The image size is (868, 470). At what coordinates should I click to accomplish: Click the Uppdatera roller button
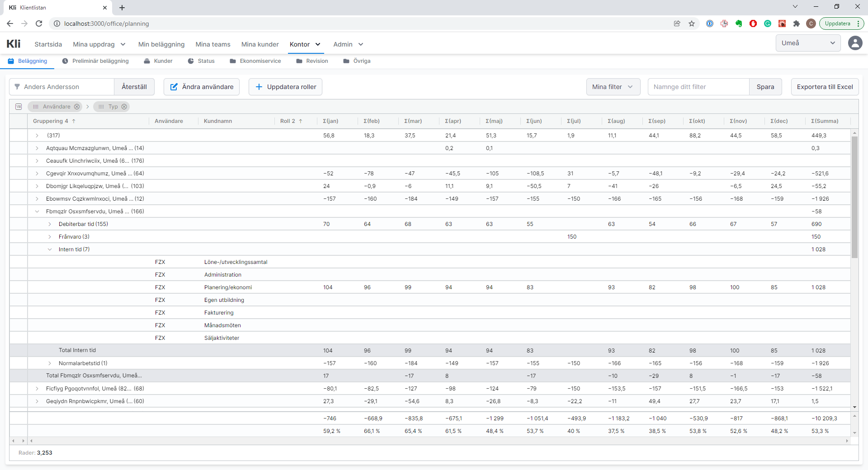pyautogui.click(x=285, y=87)
